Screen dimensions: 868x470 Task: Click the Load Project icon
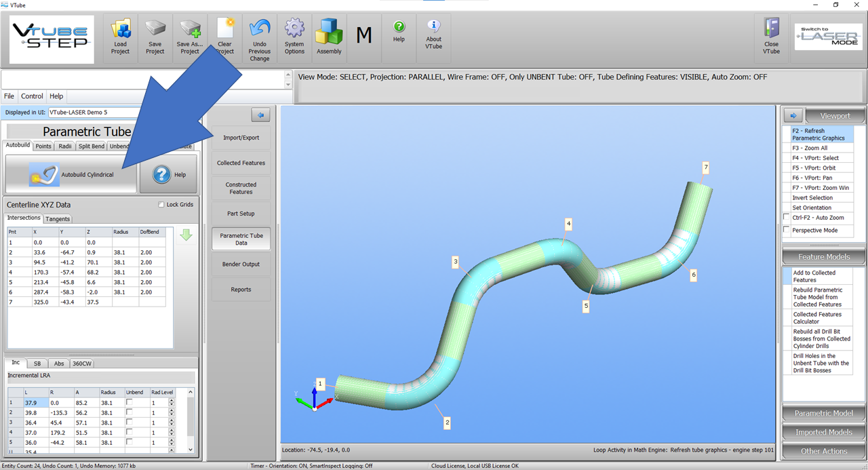tap(120, 29)
